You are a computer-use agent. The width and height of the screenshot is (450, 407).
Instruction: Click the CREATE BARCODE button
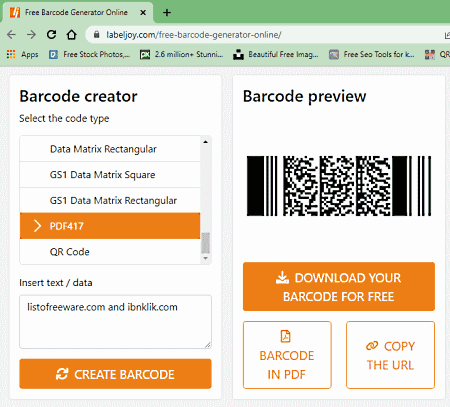tap(115, 374)
